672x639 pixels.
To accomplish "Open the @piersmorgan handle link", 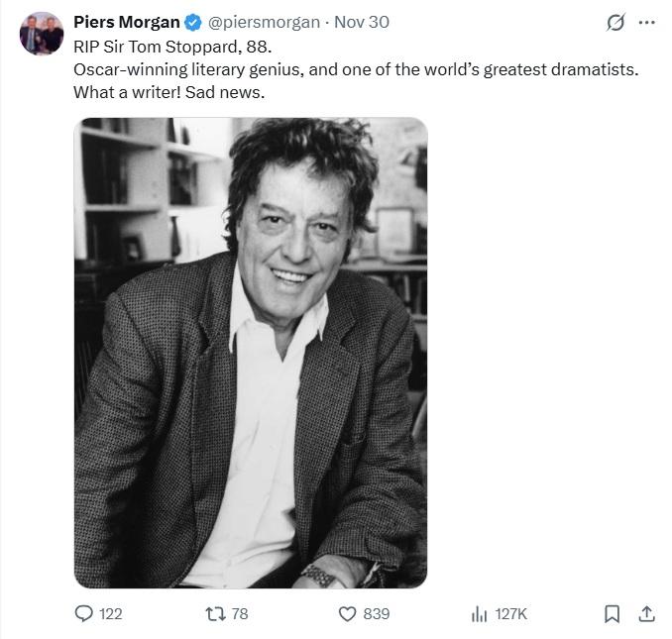I will tap(264, 22).
